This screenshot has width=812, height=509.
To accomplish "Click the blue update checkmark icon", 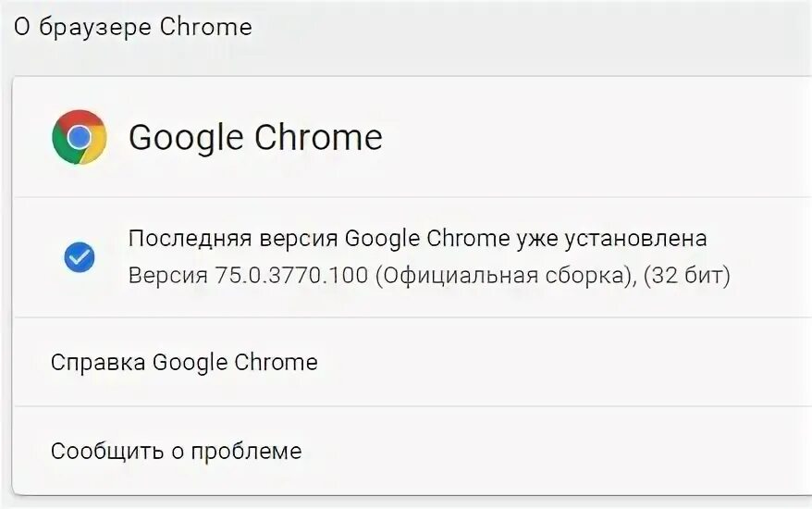I will coord(80,257).
